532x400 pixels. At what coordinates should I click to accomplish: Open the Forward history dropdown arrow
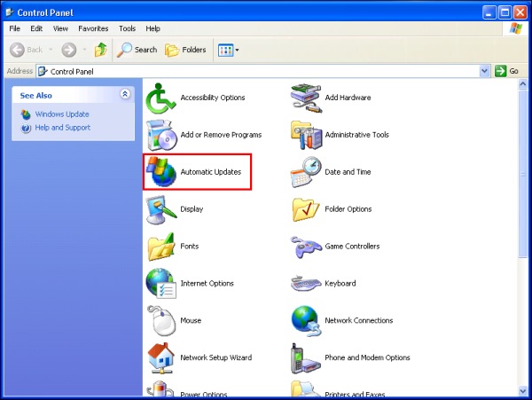[x=84, y=50]
